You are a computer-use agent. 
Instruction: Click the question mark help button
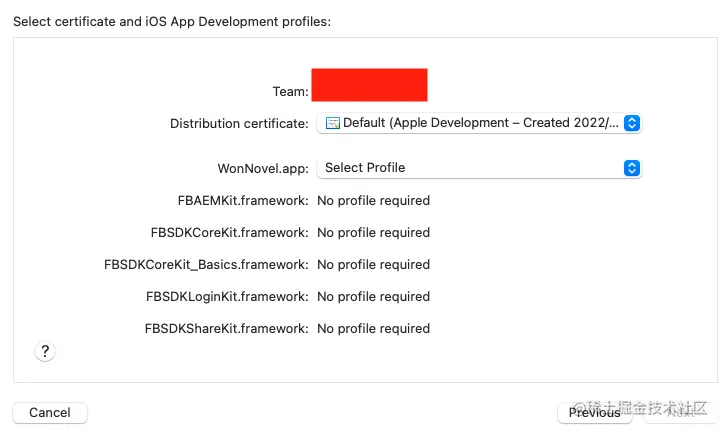[x=45, y=351]
